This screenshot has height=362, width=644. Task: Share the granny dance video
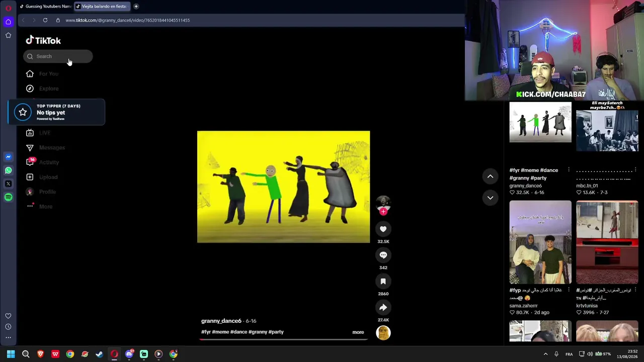coord(383,307)
